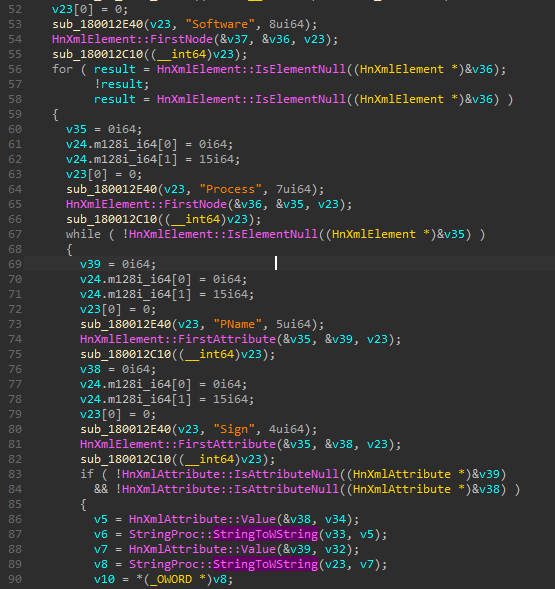The width and height of the screenshot is (555, 589).
Task: Click v24.m128i_i64[1] on line 78
Action: click(135, 399)
